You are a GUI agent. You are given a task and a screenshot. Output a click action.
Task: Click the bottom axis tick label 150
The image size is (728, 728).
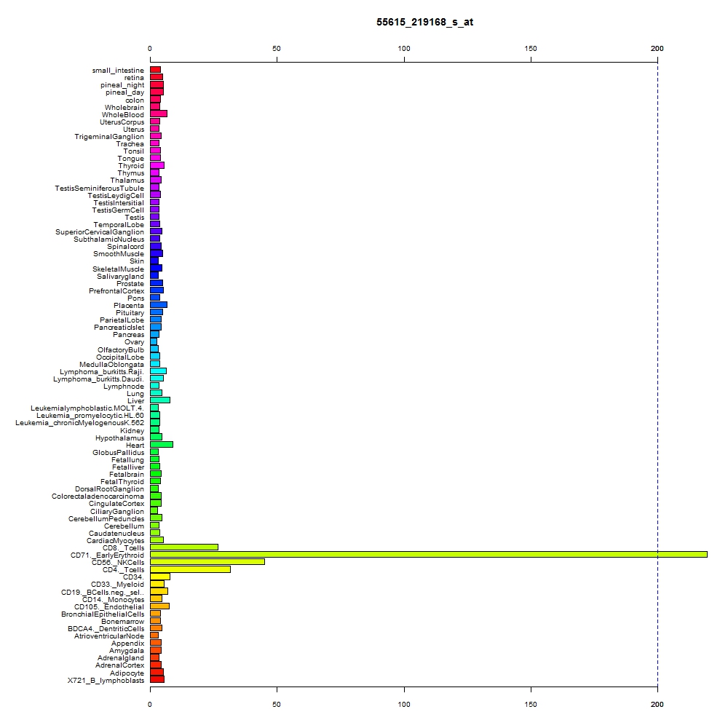coord(531,704)
